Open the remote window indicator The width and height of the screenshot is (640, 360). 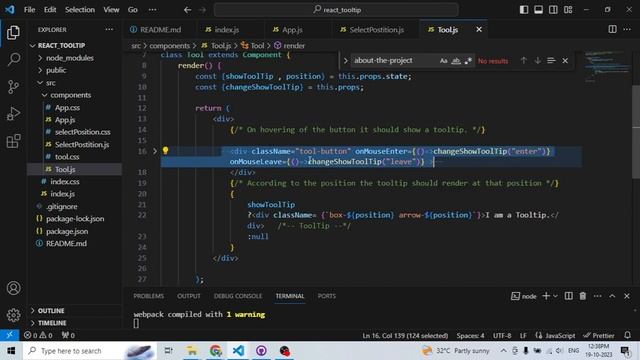coord(9,335)
